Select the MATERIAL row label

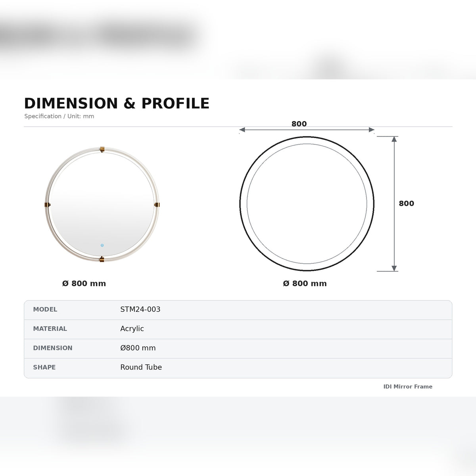click(x=50, y=329)
